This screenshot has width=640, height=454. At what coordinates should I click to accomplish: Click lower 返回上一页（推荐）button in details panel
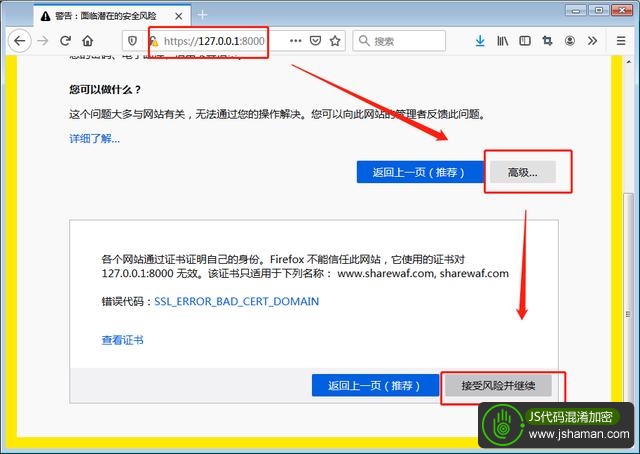pos(375,385)
